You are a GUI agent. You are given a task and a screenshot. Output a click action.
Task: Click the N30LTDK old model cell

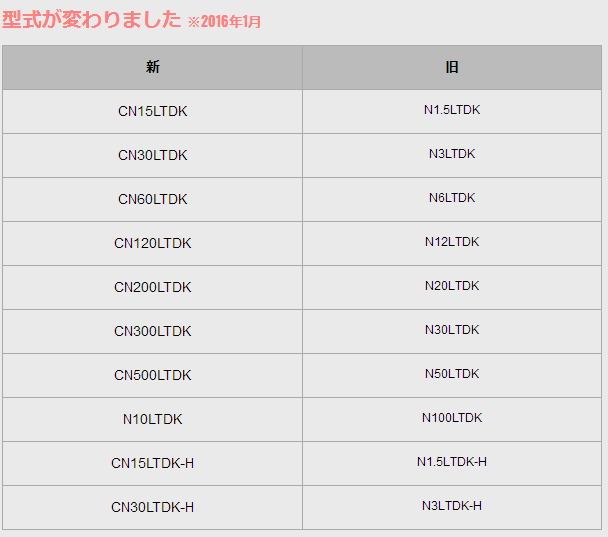[452, 330]
